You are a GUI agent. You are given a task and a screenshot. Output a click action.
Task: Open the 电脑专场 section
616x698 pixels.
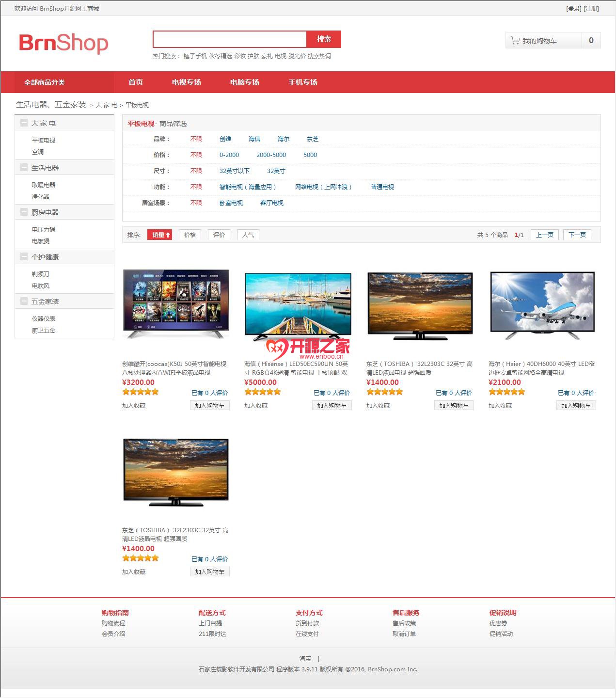coord(245,82)
